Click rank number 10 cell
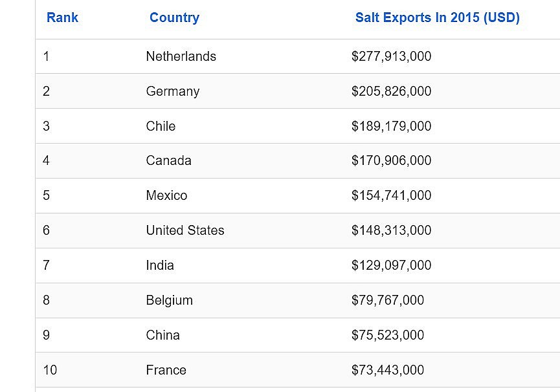This screenshot has width=560, height=392. 50,370
